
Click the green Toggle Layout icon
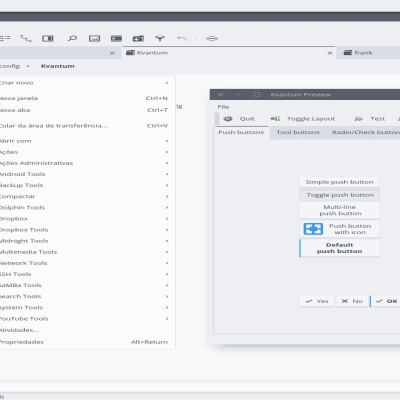[275, 119]
